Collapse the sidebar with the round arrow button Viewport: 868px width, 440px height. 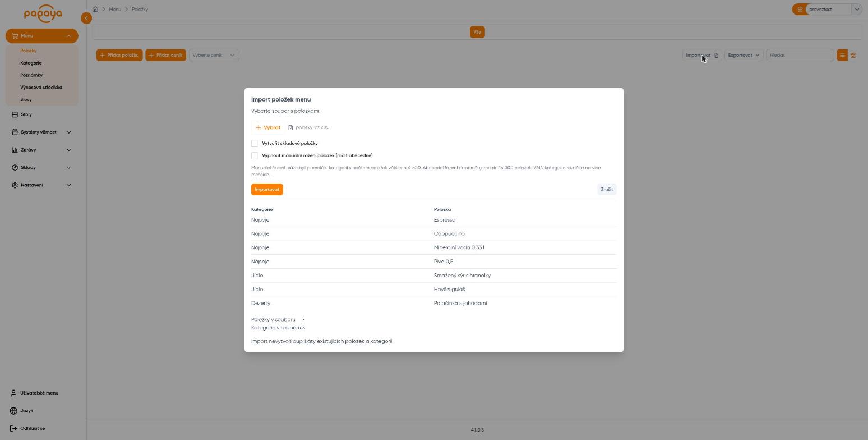click(86, 19)
